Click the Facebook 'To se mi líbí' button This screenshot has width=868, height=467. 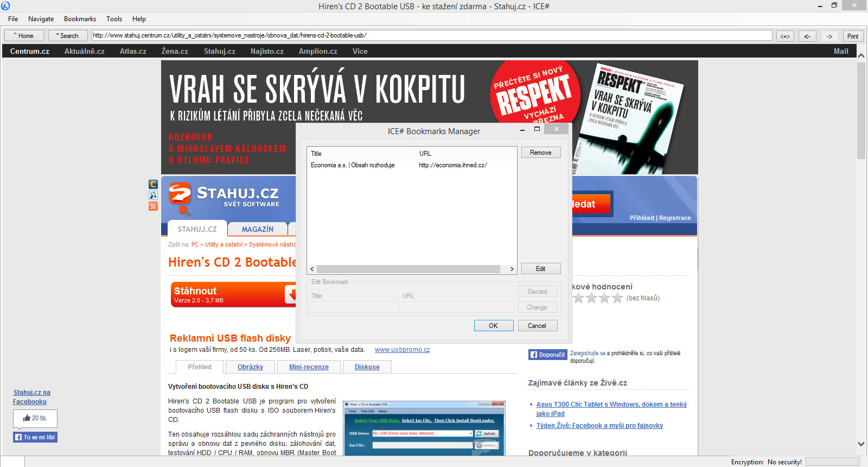35,437
